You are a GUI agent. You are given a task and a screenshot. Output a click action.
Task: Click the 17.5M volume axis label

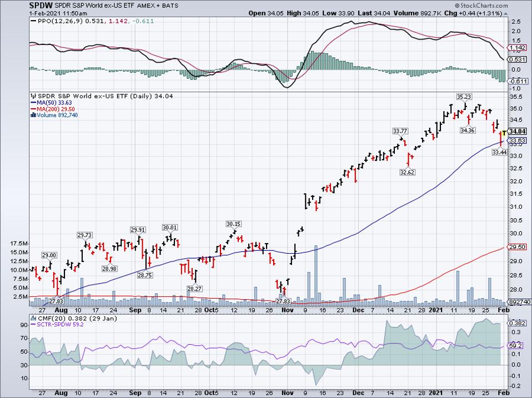(19, 244)
